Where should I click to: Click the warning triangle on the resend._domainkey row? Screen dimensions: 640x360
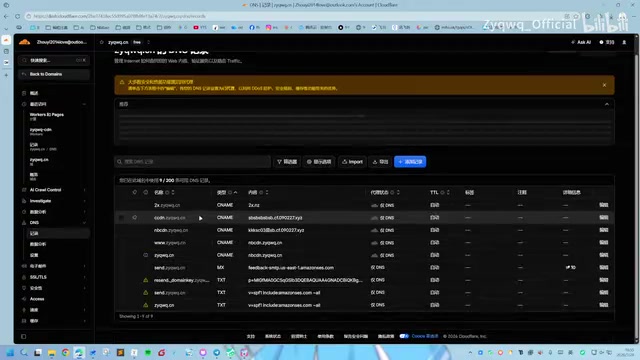pyautogui.click(x=146, y=280)
